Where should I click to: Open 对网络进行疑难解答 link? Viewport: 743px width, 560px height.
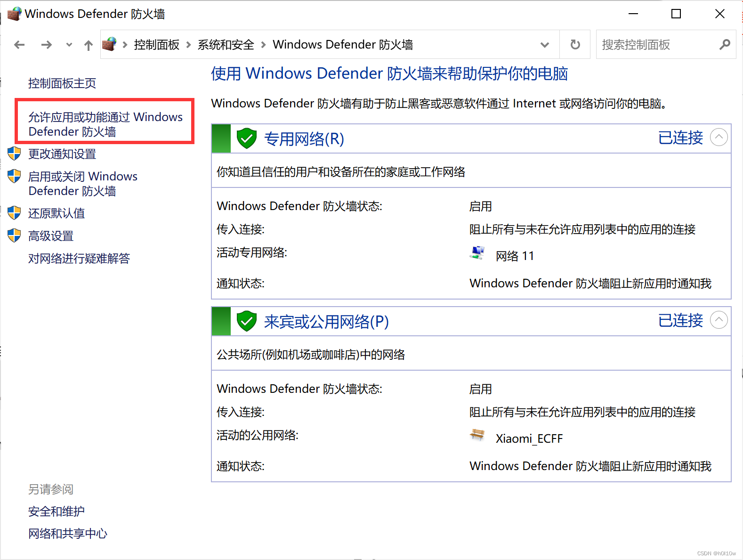[x=79, y=259]
